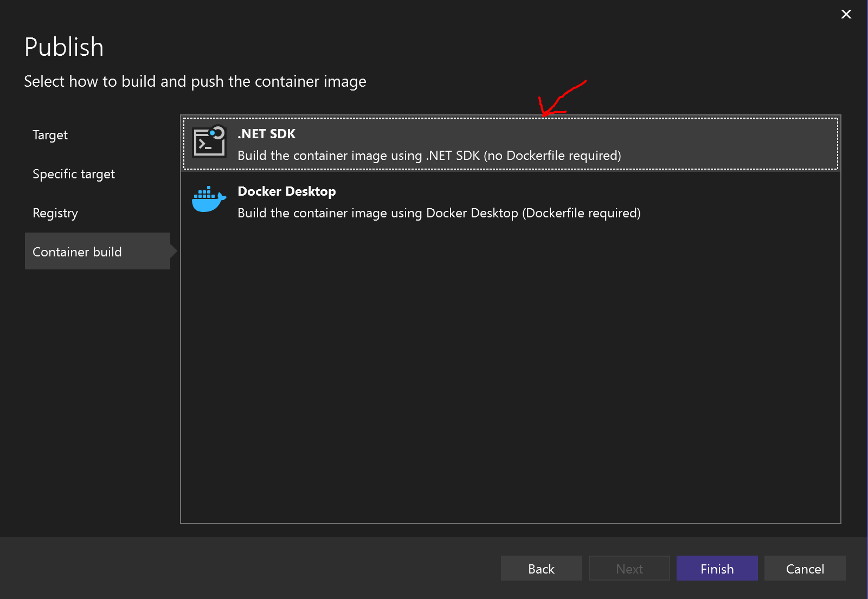Screen dimensions: 868x599
Task: Open the Specific target step
Action: point(74,174)
